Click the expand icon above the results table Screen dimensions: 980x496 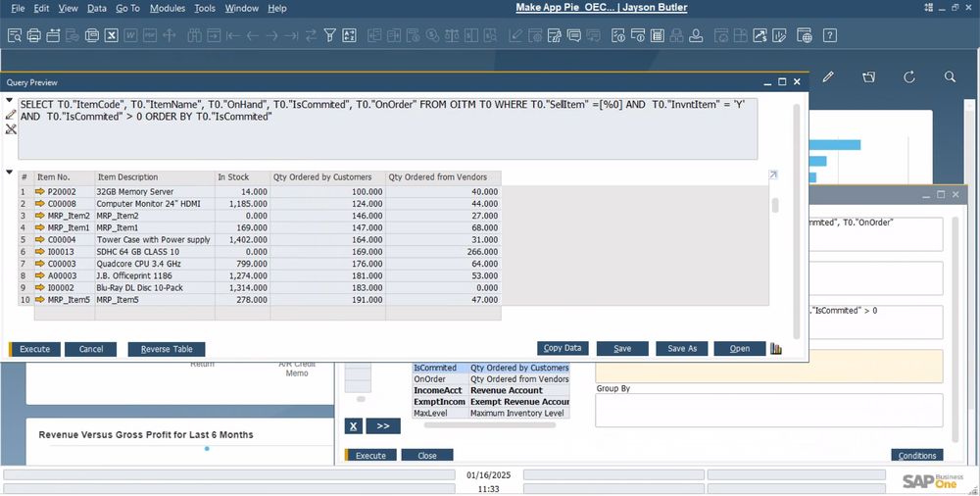(773, 175)
